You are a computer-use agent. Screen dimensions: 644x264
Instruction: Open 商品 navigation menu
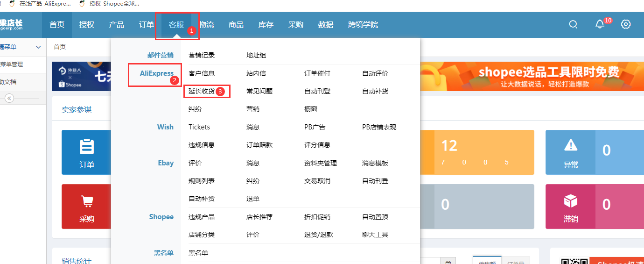(x=236, y=25)
